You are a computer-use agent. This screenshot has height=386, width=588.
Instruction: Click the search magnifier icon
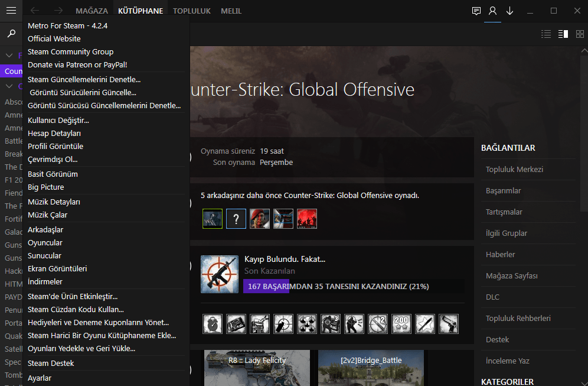pos(12,34)
